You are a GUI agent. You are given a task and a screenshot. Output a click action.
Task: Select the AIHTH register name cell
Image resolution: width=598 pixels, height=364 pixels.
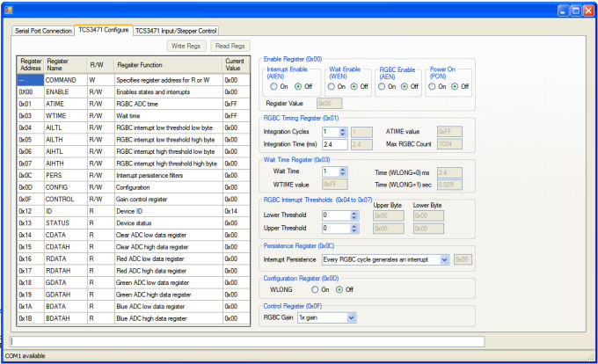coord(66,164)
